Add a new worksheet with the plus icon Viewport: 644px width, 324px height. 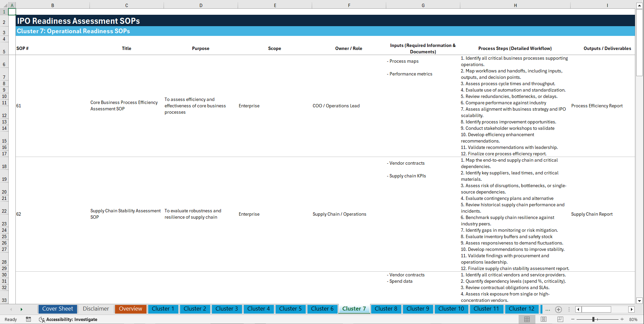559,309
